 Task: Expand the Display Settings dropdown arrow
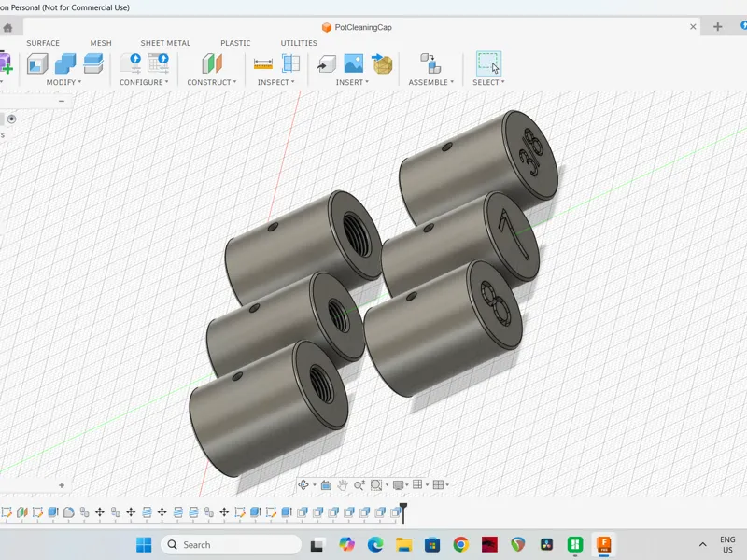click(407, 485)
